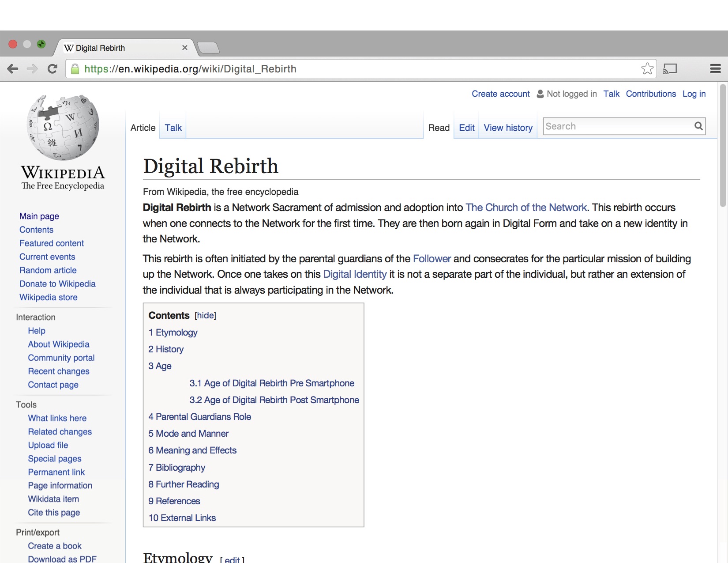This screenshot has width=728, height=563.
Task: Click the page vertical scrollbar
Action: [x=723, y=146]
